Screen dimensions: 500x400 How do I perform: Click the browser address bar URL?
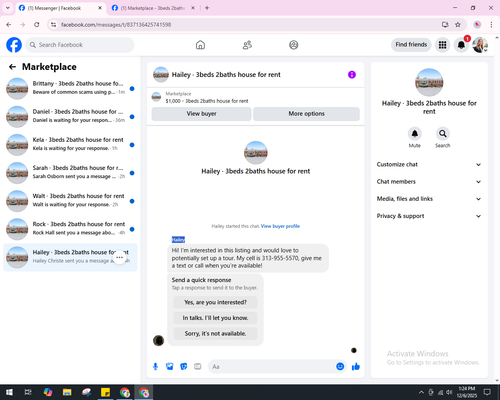tap(116, 25)
